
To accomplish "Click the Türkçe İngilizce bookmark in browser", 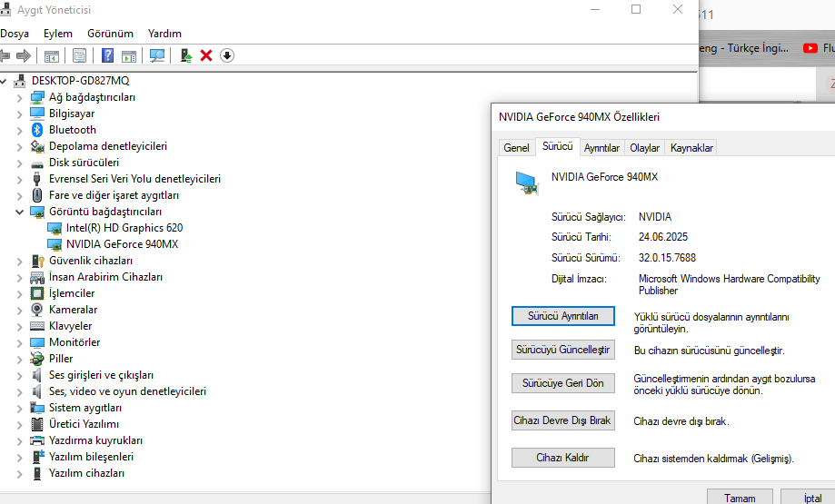I will [743, 48].
